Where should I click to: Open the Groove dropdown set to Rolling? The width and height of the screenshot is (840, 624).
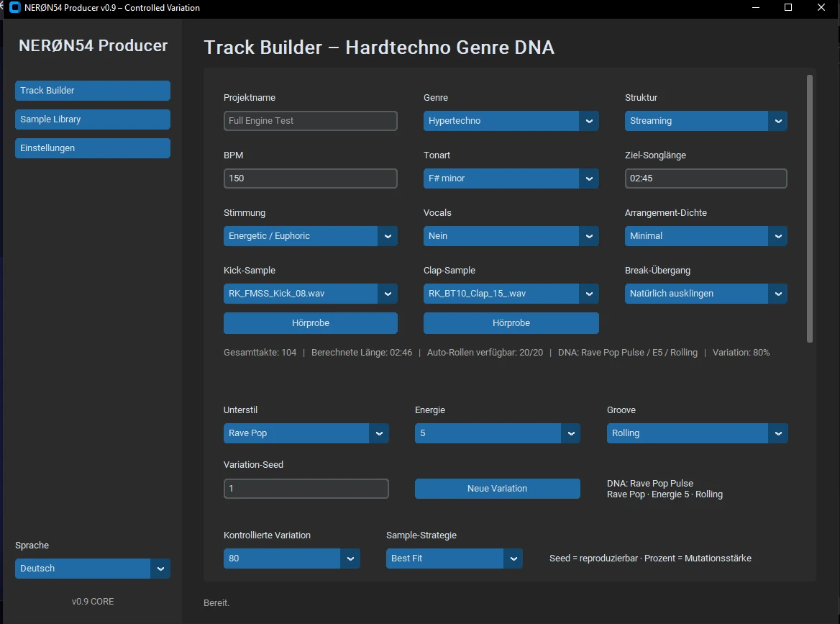697,433
